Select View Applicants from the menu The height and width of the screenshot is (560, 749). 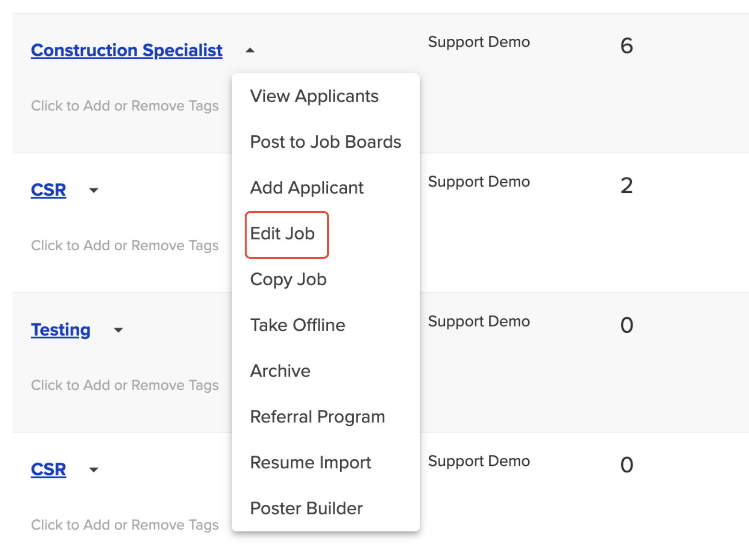[x=314, y=96]
